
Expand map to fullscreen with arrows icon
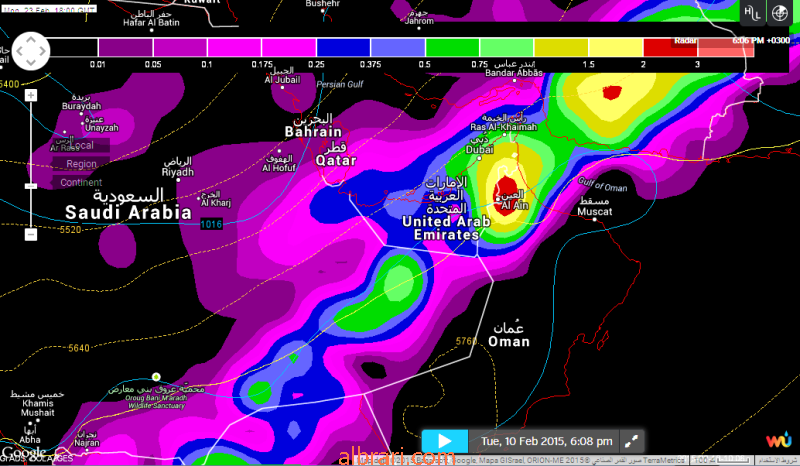[x=632, y=441]
